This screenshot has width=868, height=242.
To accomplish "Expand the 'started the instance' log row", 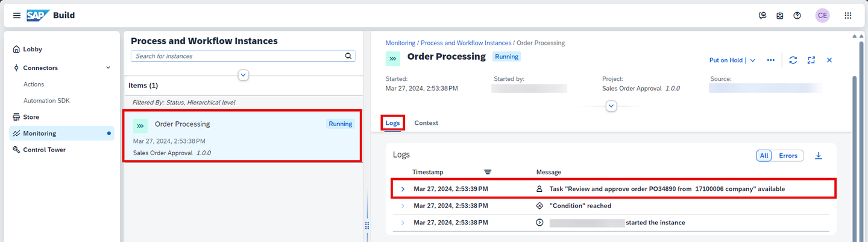I will point(403,223).
